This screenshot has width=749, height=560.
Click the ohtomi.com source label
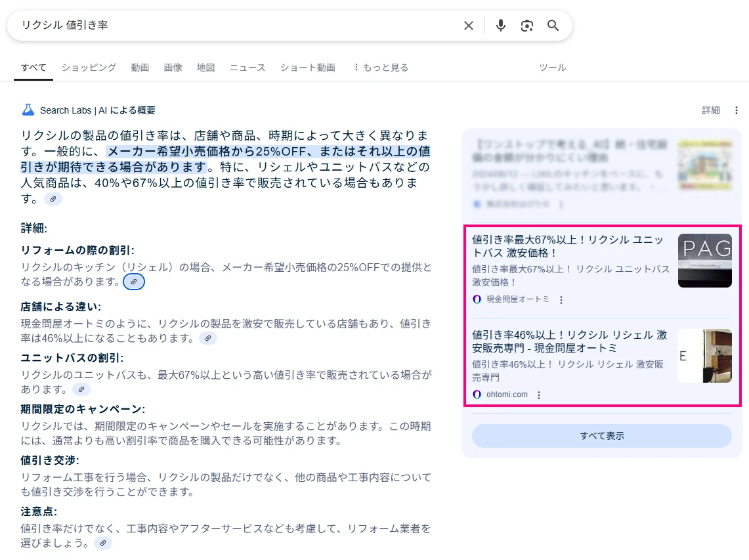[x=507, y=394]
